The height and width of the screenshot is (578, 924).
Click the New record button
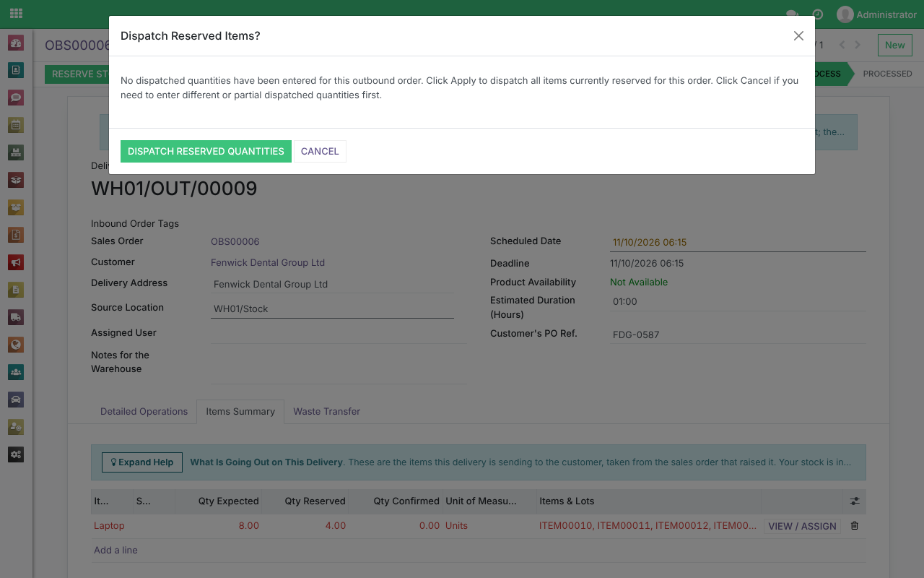tap(894, 45)
